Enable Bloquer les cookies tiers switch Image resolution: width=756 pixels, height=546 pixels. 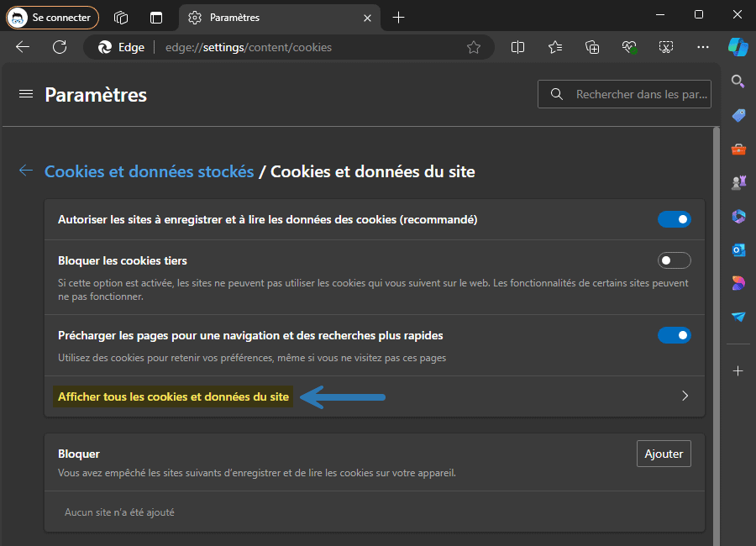click(x=674, y=260)
